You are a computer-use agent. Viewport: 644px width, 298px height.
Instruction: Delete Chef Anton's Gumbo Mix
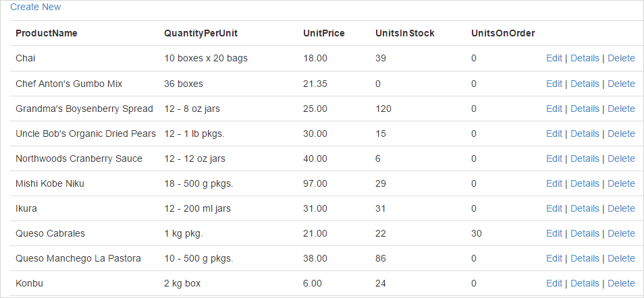pyautogui.click(x=621, y=84)
